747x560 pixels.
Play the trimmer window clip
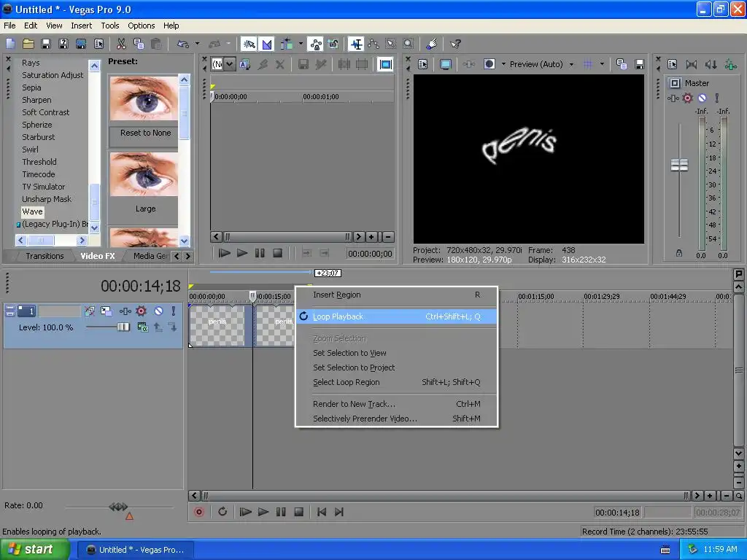click(242, 253)
